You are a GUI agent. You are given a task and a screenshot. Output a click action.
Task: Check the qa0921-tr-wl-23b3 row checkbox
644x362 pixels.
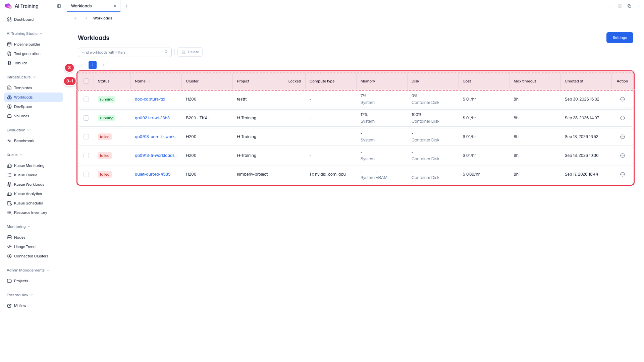[86, 118]
